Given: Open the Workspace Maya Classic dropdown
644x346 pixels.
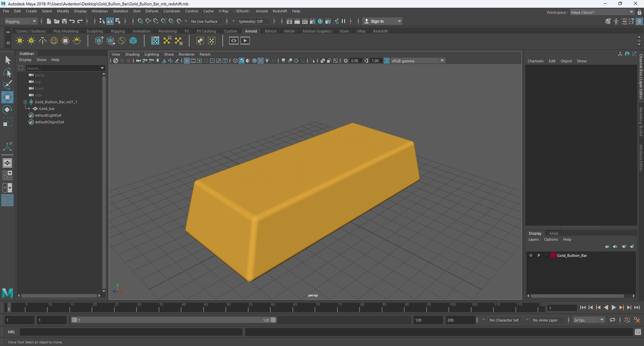Looking at the screenshot, I should (x=602, y=12).
